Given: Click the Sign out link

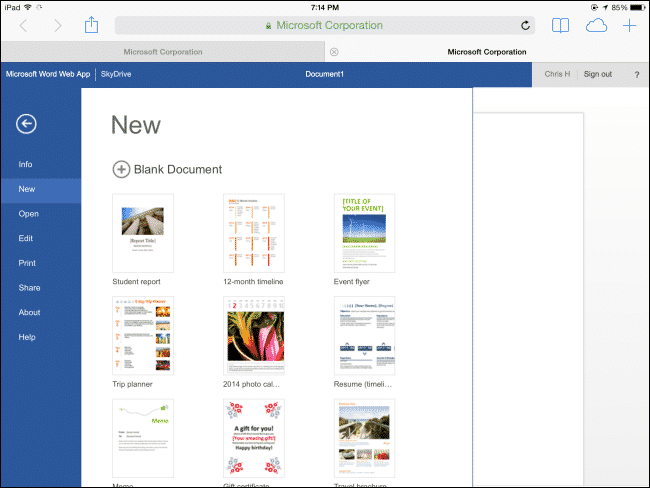Looking at the screenshot, I should tap(597, 74).
